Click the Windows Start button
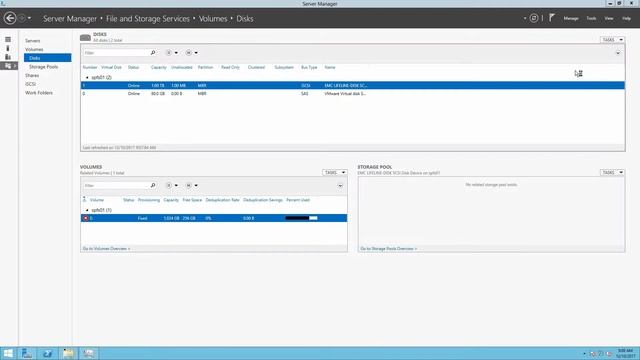 click(x=8, y=353)
